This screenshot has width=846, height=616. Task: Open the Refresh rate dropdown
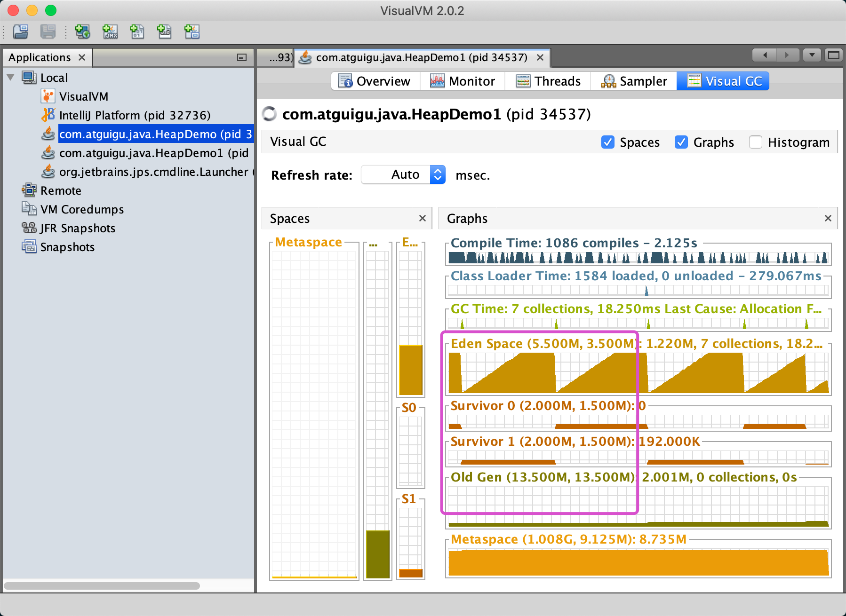pos(437,175)
